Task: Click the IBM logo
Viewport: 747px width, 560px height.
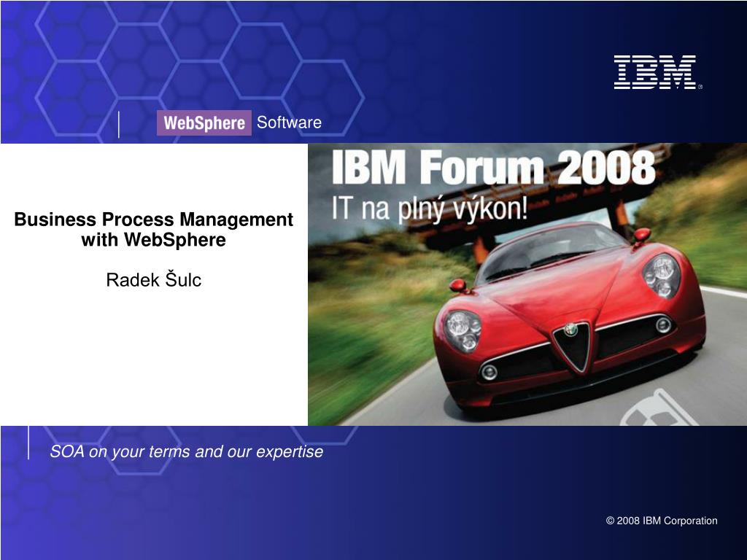Action: pos(657,72)
